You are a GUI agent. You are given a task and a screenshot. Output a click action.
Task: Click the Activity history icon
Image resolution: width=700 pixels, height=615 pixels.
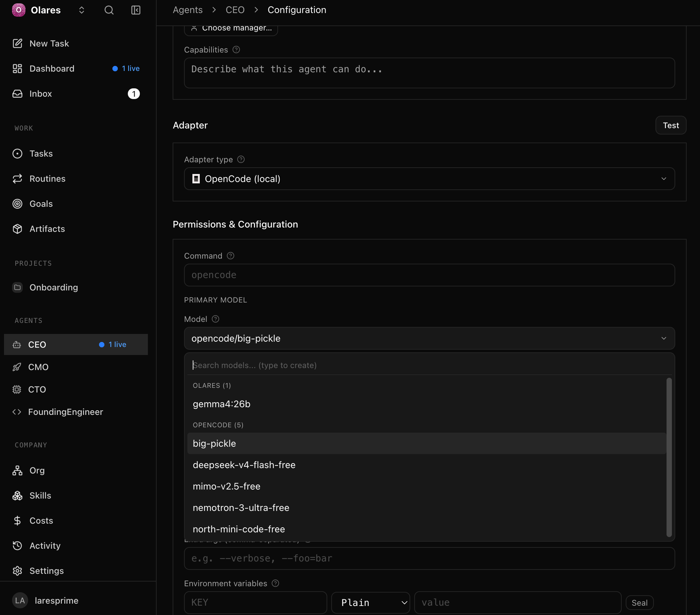[x=17, y=545]
